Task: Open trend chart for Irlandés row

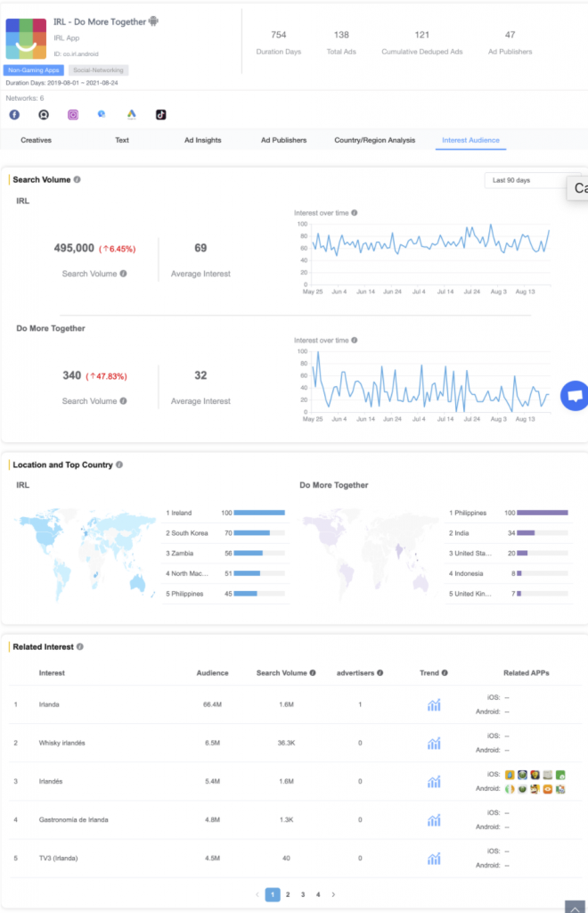Action: tap(434, 782)
